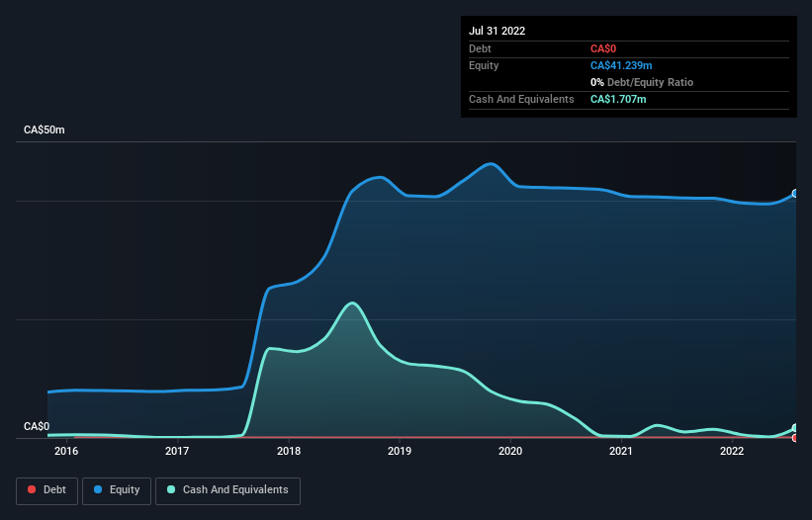Toggle the Equity legend button
The image size is (812, 520).
[117, 490]
